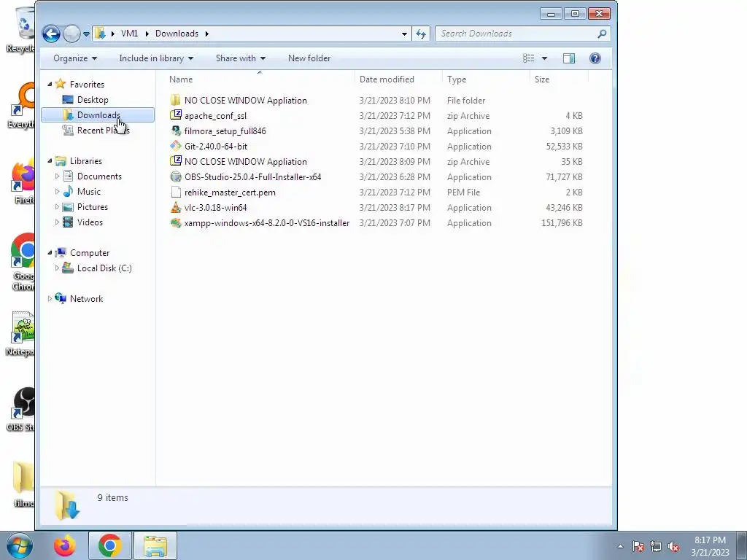Viewport: 747px width, 560px height.
Task: Select Desktop under Favorites
Action: coord(93,99)
